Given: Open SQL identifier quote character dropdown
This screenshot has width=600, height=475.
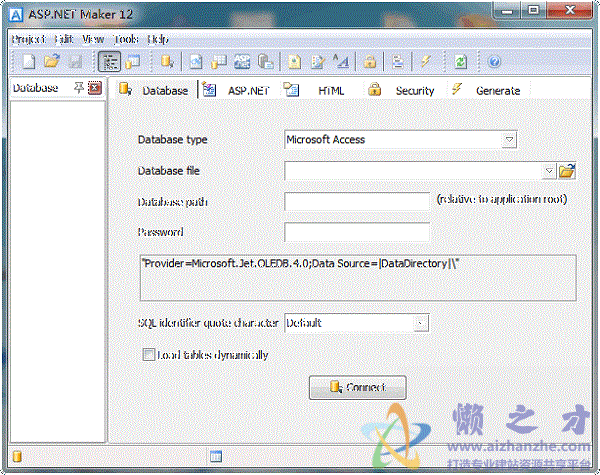Looking at the screenshot, I should pyautogui.click(x=421, y=323).
